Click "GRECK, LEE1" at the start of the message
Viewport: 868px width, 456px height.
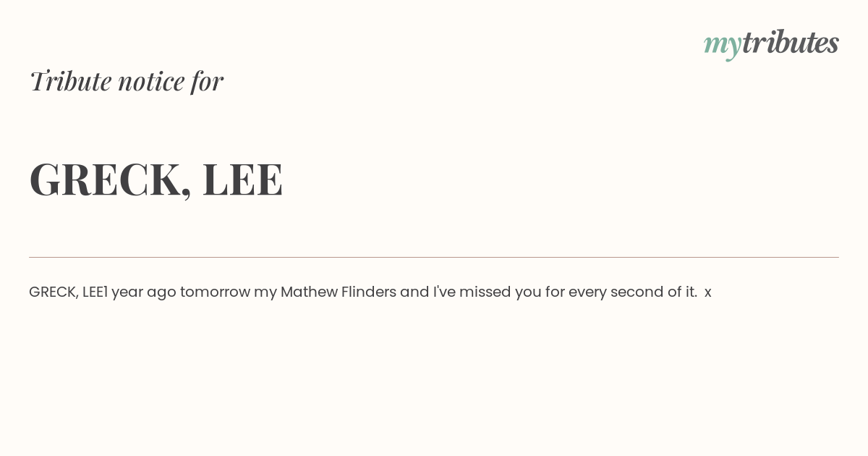click(68, 292)
